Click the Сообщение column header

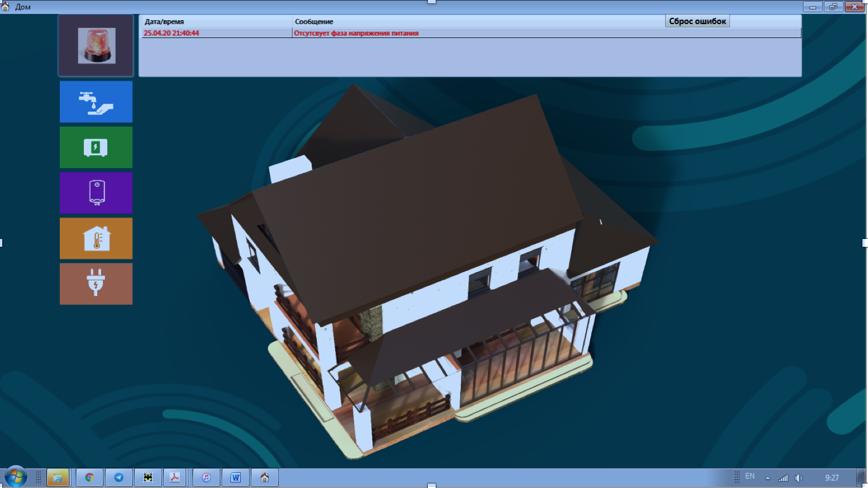(x=314, y=22)
